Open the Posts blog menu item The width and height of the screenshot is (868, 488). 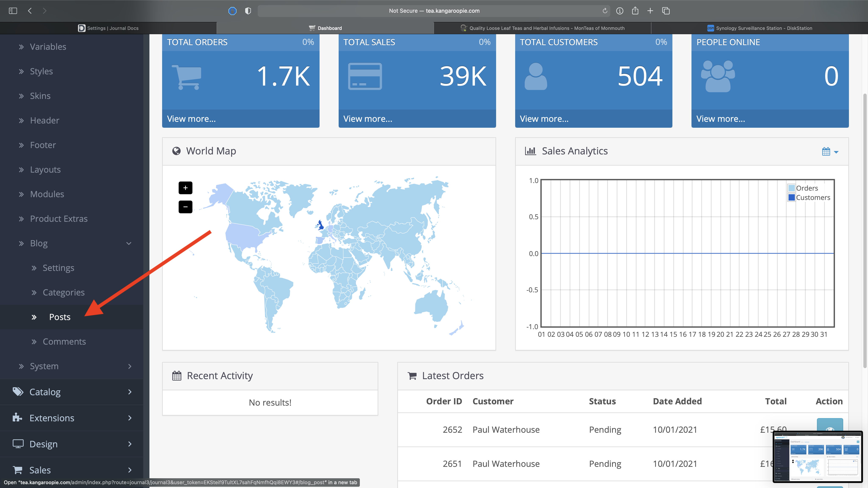point(60,317)
